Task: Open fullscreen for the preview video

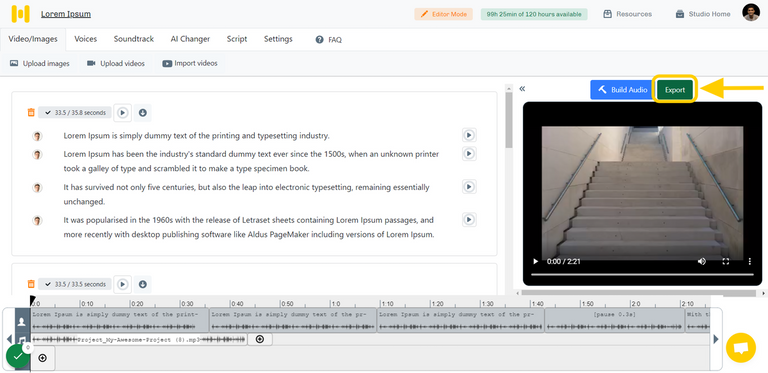Action: [x=726, y=261]
